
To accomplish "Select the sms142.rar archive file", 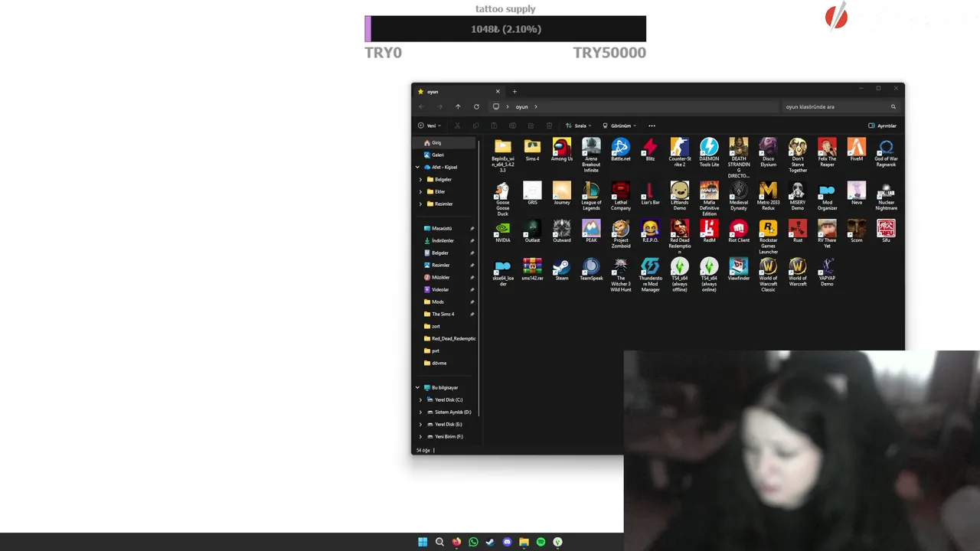I will pos(532,270).
